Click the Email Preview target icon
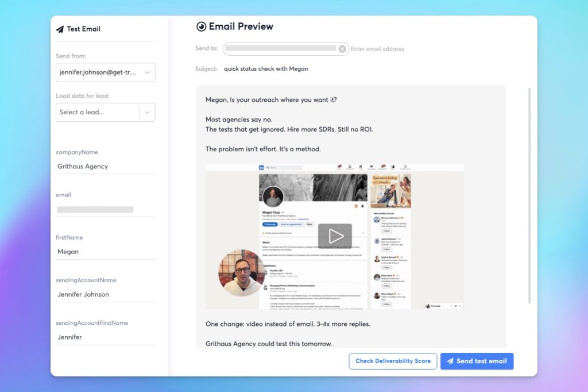The width and height of the screenshot is (588, 392). [200, 26]
